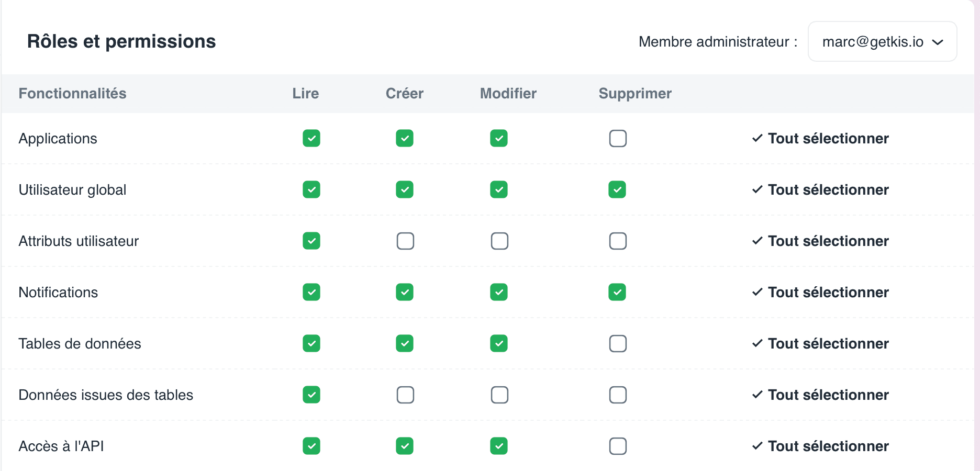Enable Créer for Données issues des tables
This screenshot has width=980, height=471.
tap(405, 395)
